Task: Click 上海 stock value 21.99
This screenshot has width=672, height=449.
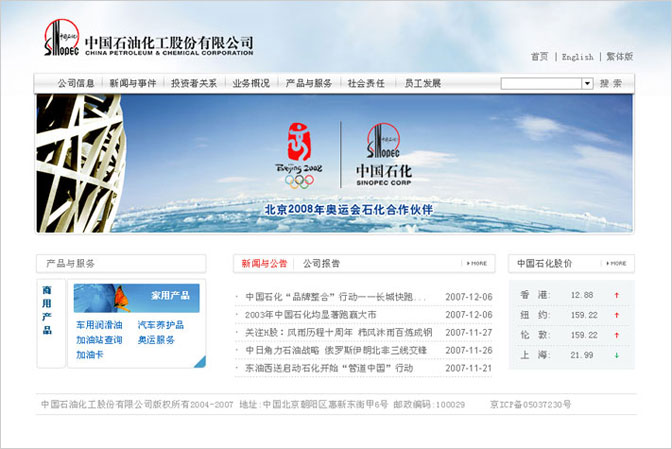Action: (x=582, y=355)
